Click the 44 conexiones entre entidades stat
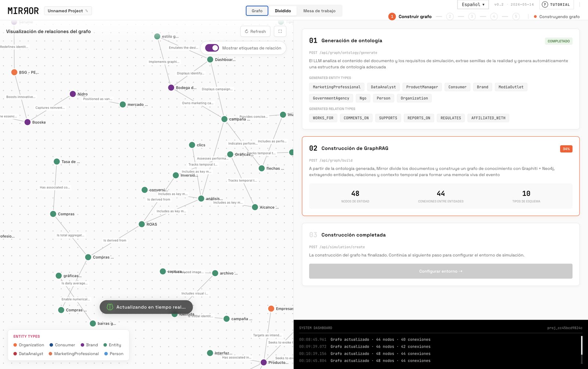 point(441,196)
